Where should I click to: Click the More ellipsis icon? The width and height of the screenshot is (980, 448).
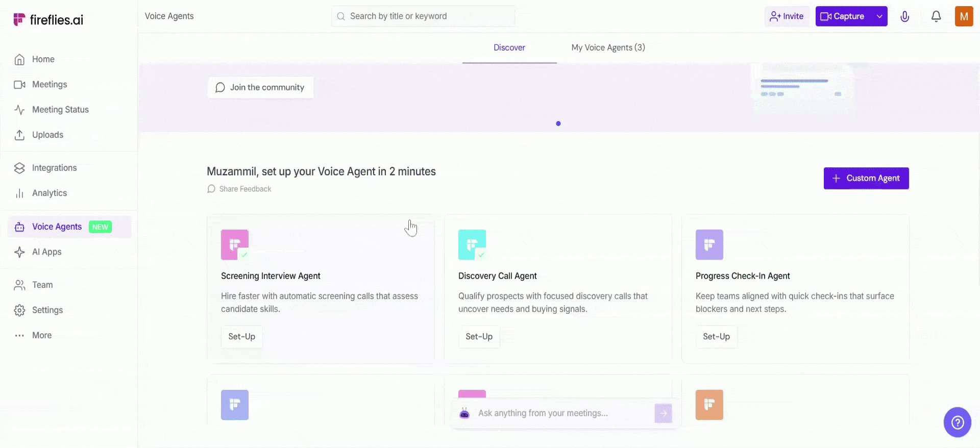pos(19,336)
